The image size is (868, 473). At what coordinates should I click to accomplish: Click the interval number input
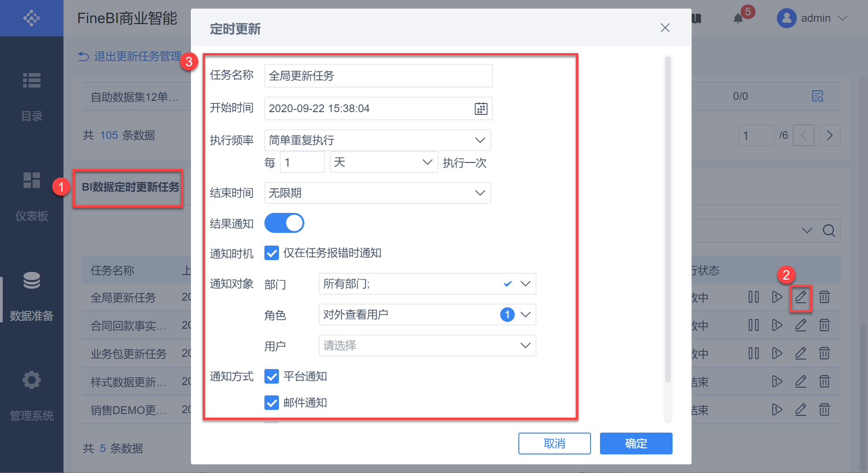pos(302,163)
